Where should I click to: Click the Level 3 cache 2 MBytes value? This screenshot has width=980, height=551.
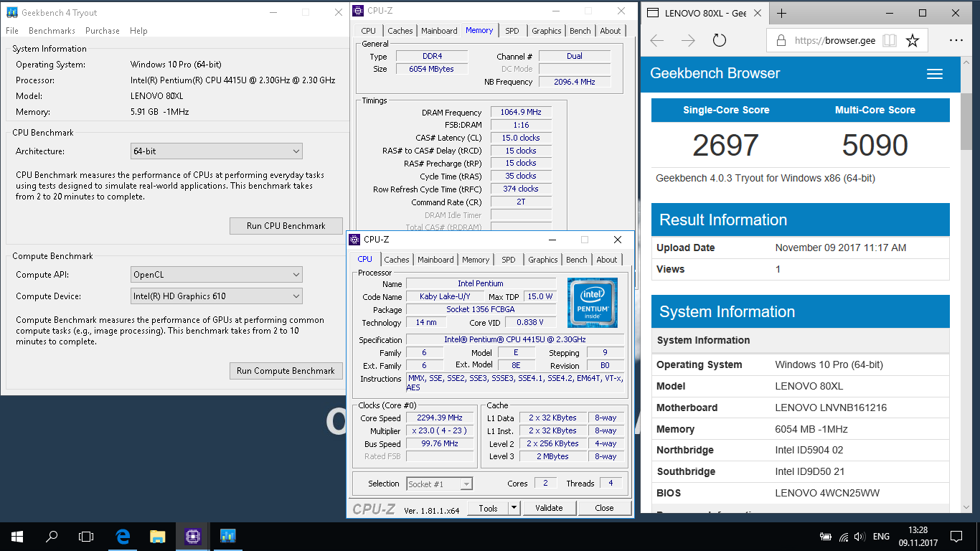(552, 456)
